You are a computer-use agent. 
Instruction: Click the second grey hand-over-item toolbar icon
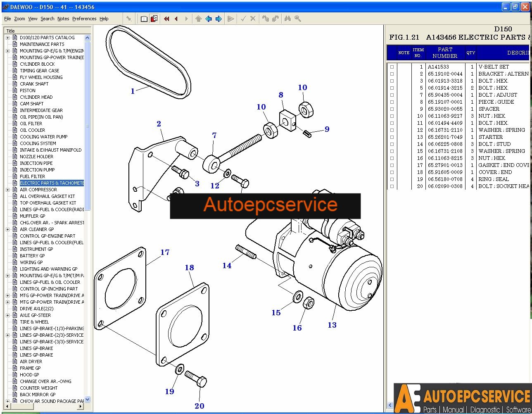[275, 19]
